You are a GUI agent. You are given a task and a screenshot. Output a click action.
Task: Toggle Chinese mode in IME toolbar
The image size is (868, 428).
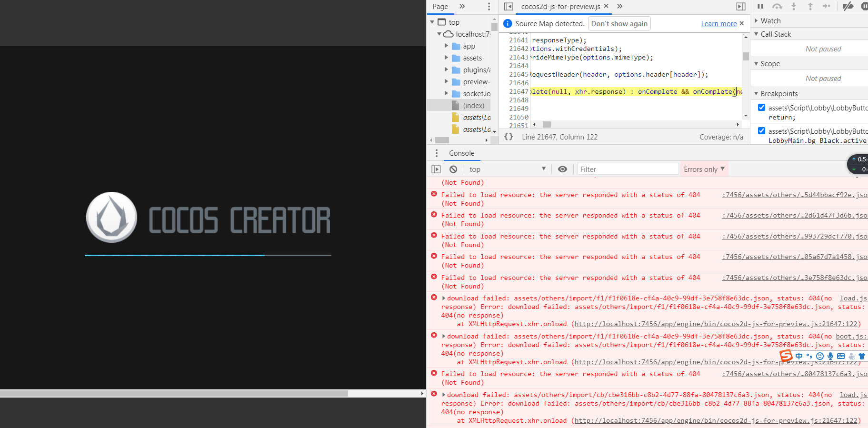(798, 356)
